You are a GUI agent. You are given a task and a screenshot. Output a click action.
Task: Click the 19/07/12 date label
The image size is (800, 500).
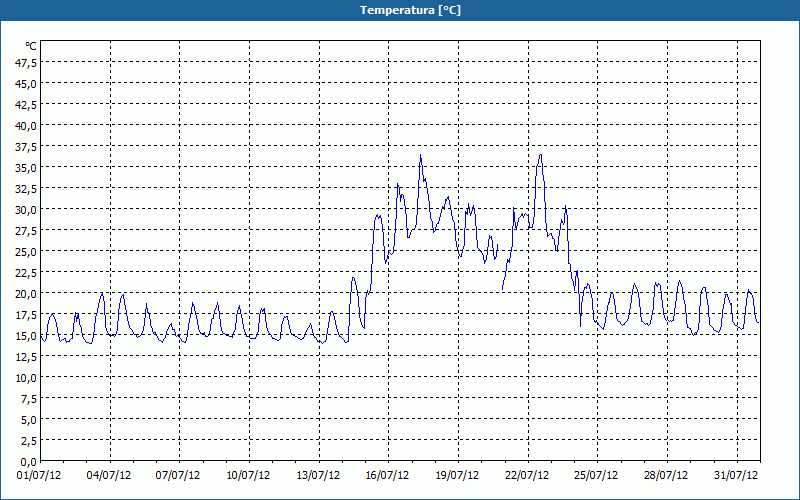click(x=457, y=476)
